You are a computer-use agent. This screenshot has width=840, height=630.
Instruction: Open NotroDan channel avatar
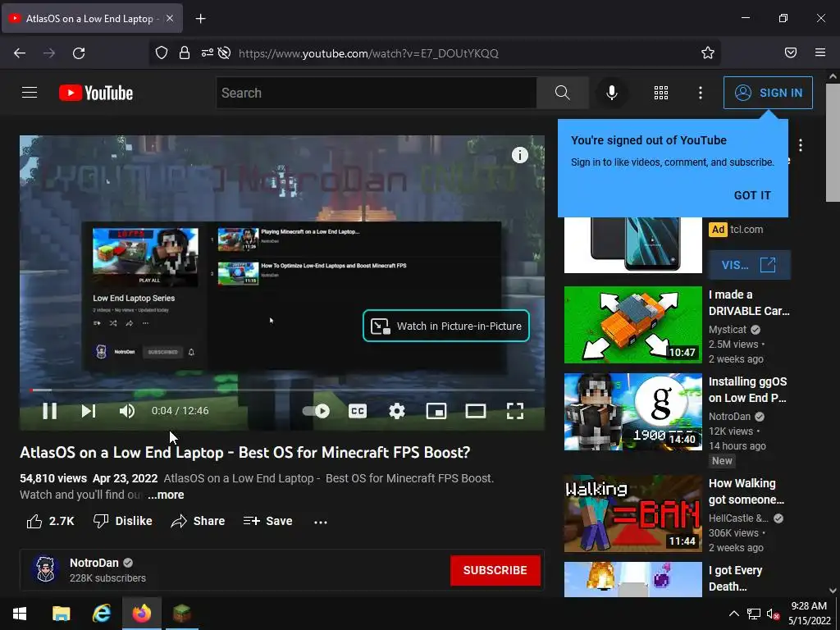tap(45, 569)
